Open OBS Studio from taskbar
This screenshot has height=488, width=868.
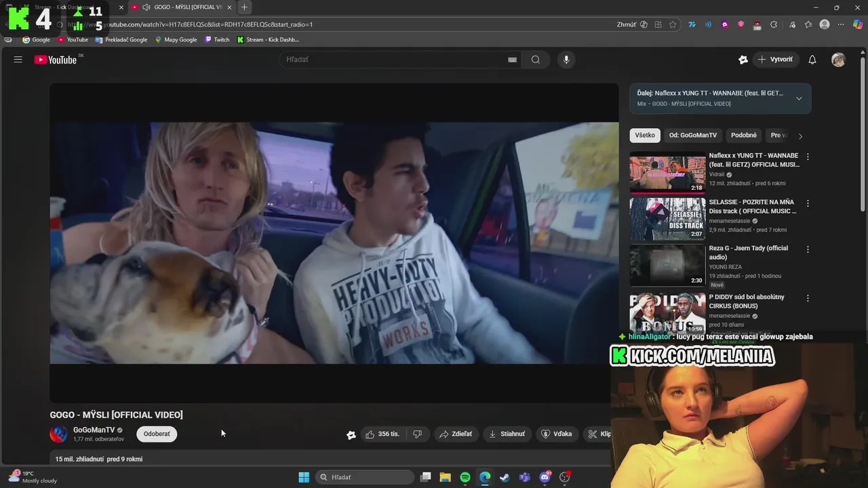click(x=565, y=477)
